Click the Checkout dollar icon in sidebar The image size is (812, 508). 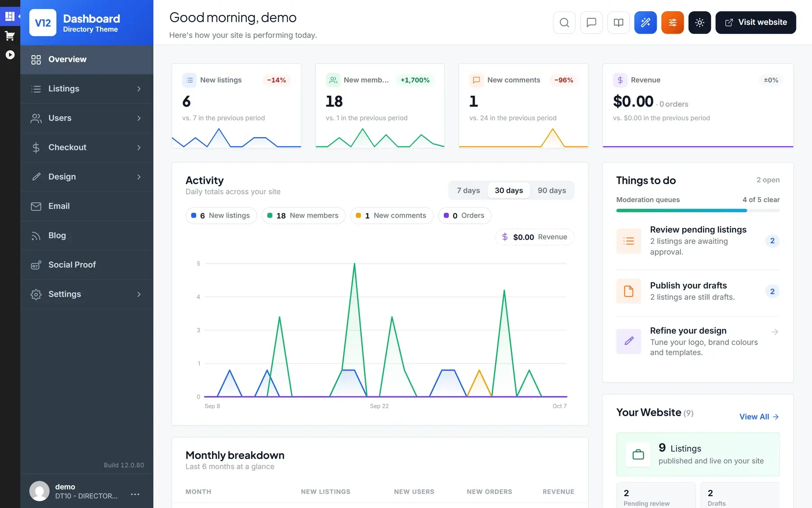[x=36, y=148]
